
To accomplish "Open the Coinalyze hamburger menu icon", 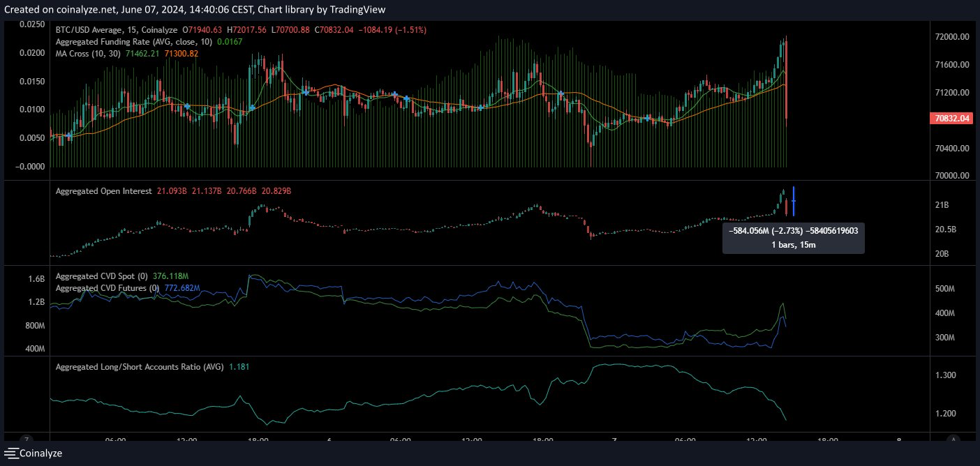I will pyautogui.click(x=10, y=453).
